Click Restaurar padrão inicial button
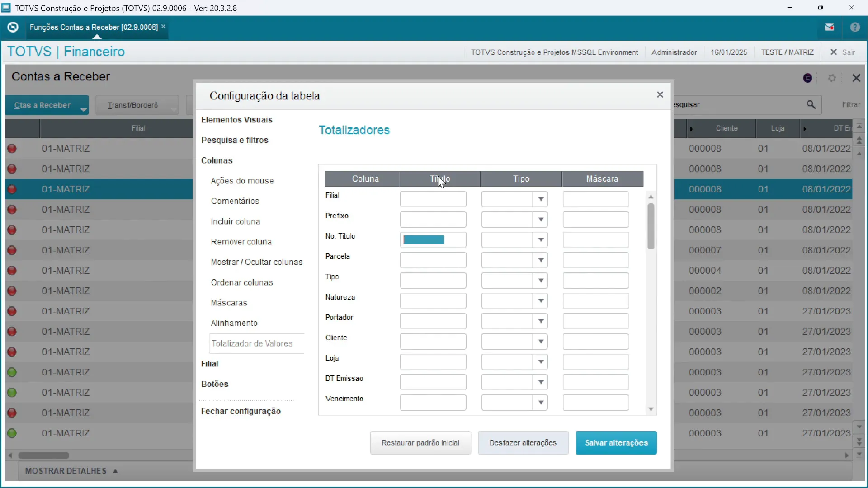This screenshot has width=868, height=488. 420,443
